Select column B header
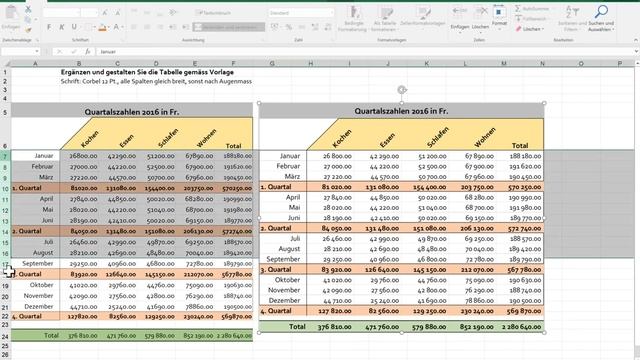Viewport: 640px width, 360px height. pyautogui.click(x=79, y=63)
